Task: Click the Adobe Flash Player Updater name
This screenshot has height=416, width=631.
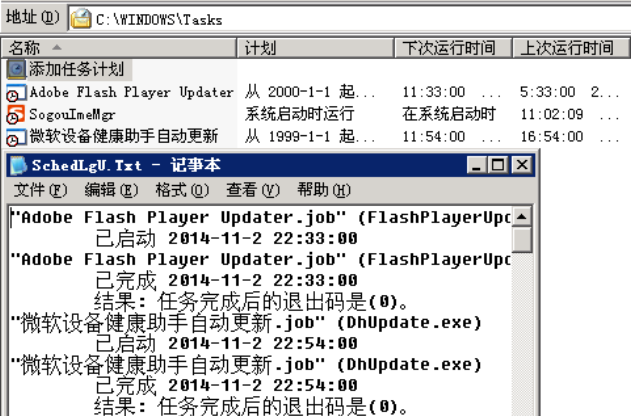Action: pos(131,93)
